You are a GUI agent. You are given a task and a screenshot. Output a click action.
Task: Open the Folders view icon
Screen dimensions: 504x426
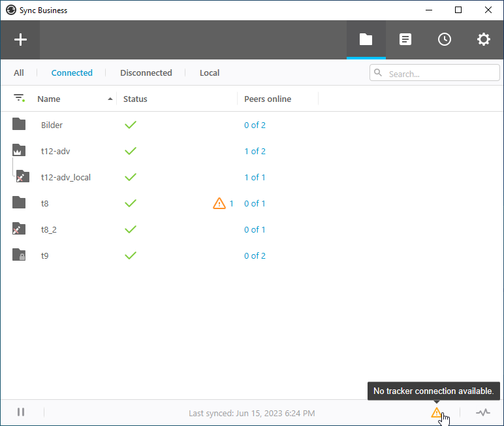coord(366,40)
